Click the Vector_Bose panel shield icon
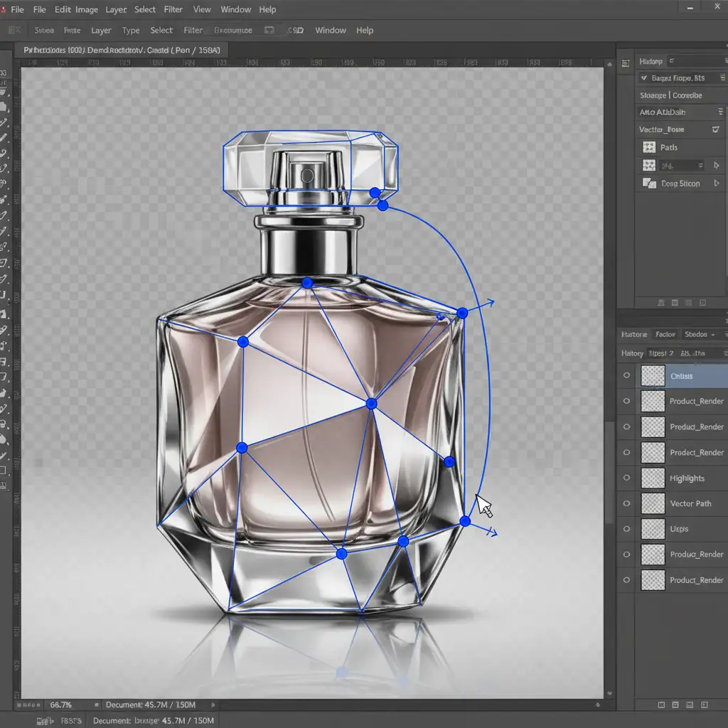The height and width of the screenshot is (728, 728). point(715,129)
